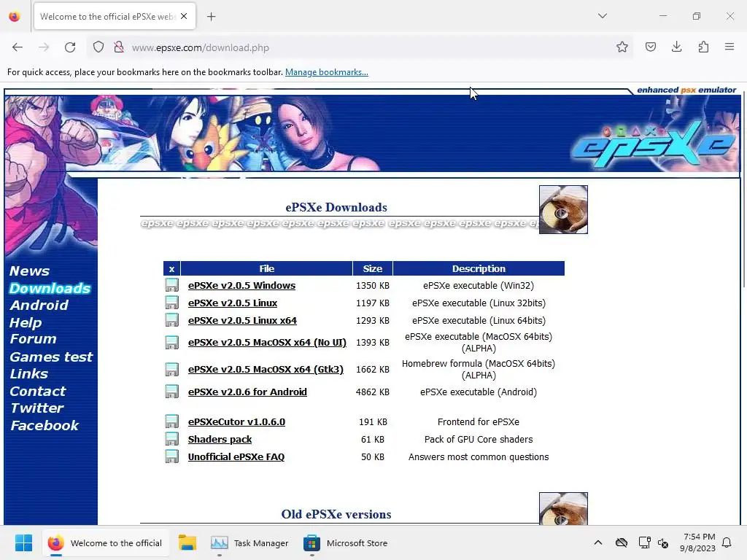
Task: Download ePSXe v2.0.5 Windows
Action: (x=241, y=285)
